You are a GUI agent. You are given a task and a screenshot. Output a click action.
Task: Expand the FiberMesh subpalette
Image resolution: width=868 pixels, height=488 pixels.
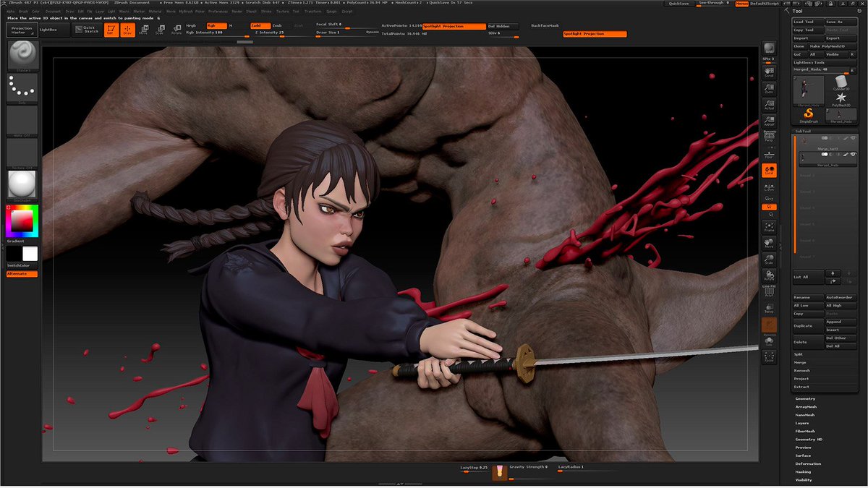(805, 432)
